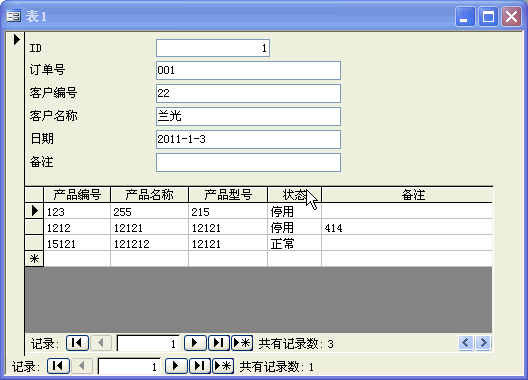Image resolution: width=528 pixels, height=380 pixels.
Task: Go to last record in subform navigation
Action: pyautogui.click(x=219, y=343)
